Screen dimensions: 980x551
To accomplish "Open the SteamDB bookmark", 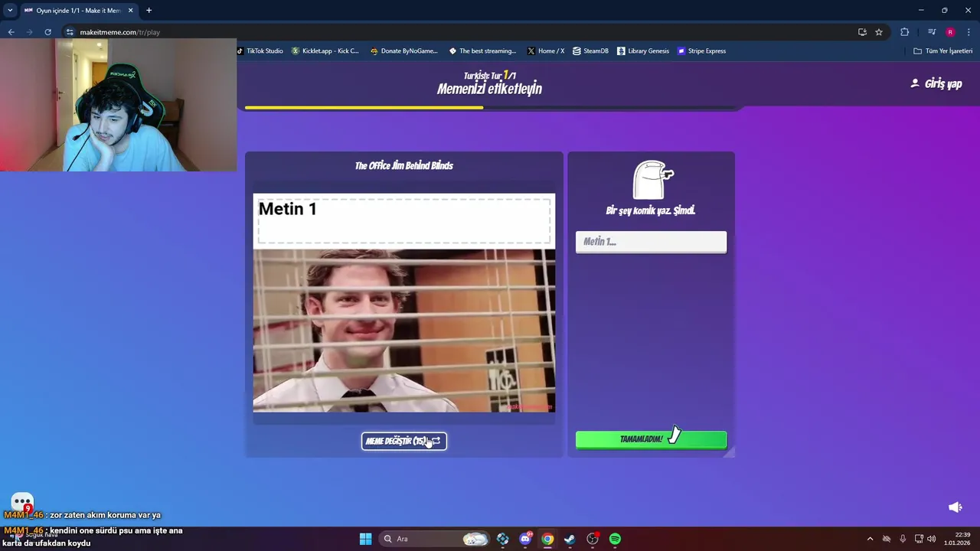I will pos(590,51).
